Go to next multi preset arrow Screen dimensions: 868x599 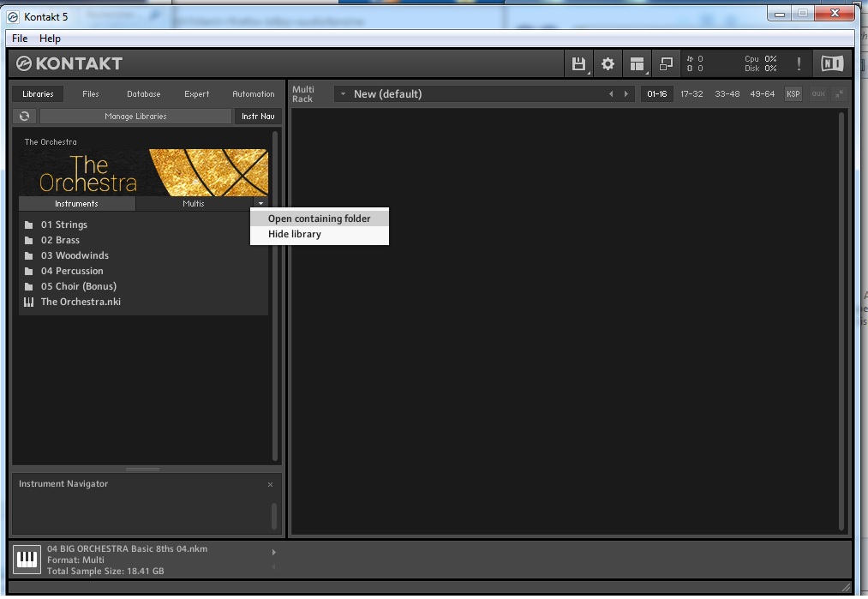coord(626,94)
